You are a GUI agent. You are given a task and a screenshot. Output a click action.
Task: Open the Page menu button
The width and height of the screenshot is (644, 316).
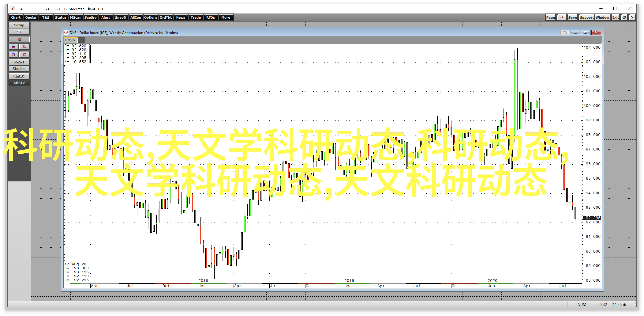[550, 17]
